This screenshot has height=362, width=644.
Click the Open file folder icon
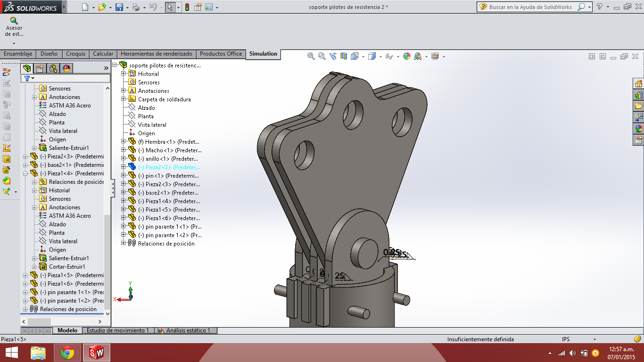[101, 7]
